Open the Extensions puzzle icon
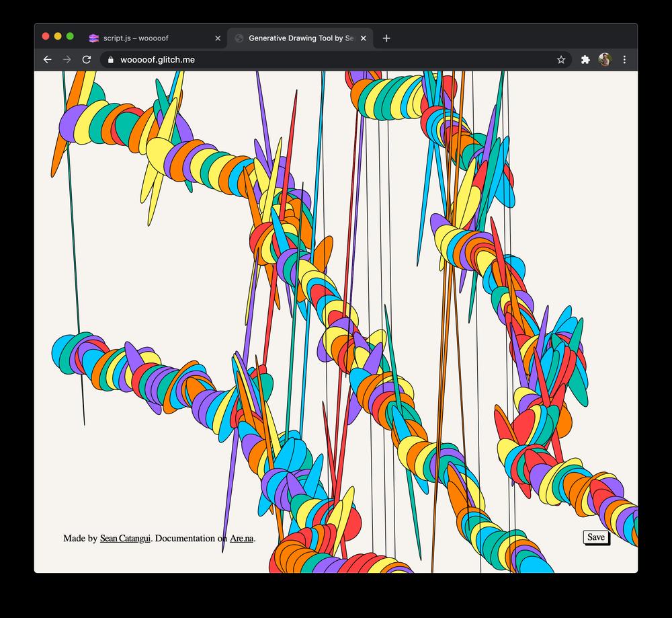 pos(585,60)
